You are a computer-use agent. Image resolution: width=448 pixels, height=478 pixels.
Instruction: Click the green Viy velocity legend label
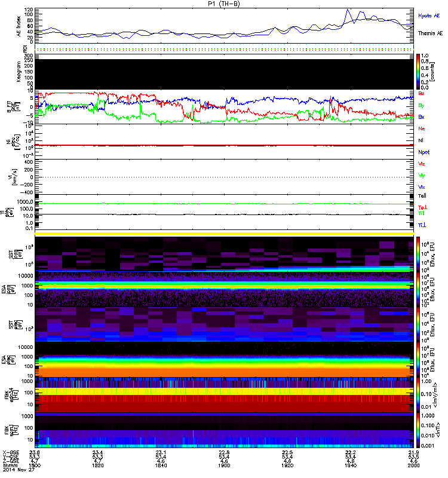click(422, 176)
